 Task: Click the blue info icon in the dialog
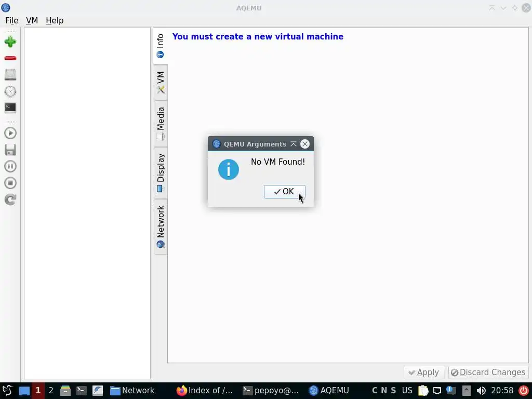[x=229, y=169]
